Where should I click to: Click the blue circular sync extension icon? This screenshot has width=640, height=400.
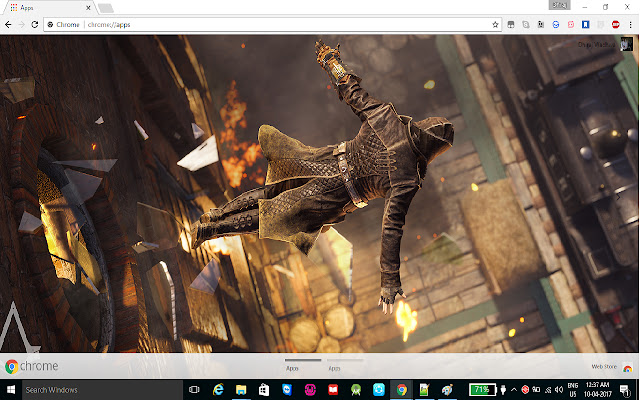click(556, 25)
